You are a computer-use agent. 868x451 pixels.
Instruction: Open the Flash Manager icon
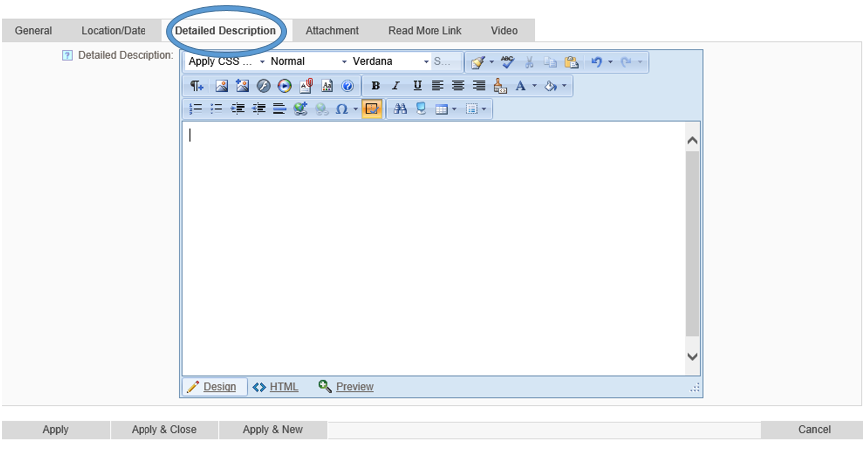point(263,85)
